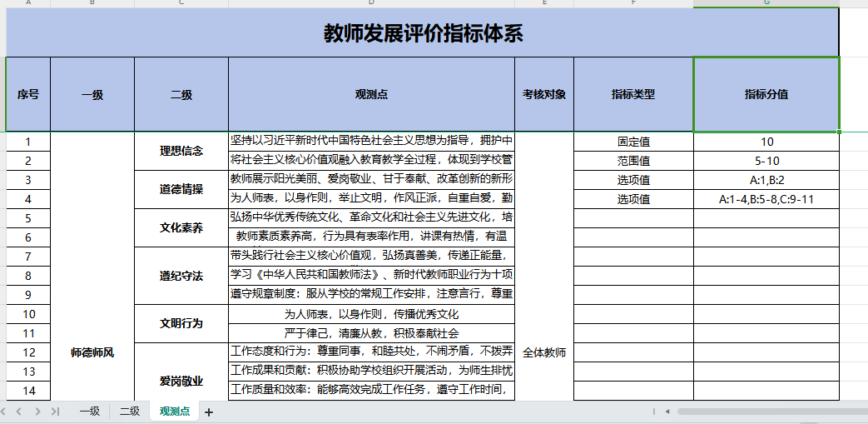Select column G header
Screen dimensions: 868x424
[766, 3]
